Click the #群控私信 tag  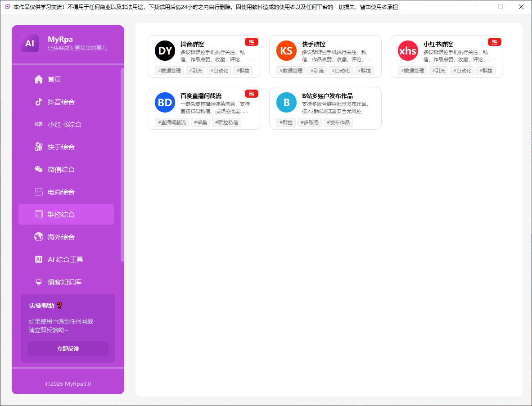tap(227, 122)
